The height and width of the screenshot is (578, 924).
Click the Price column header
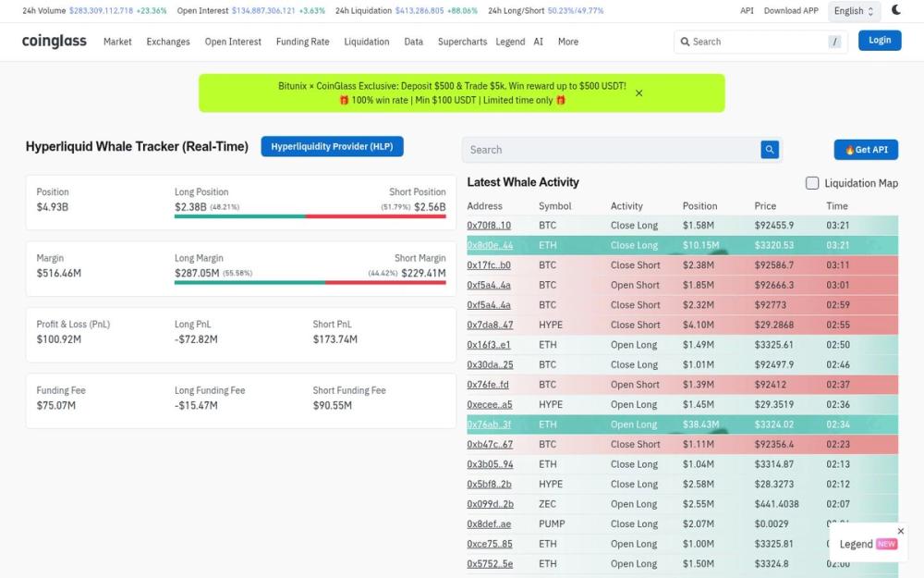coord(765,206)
